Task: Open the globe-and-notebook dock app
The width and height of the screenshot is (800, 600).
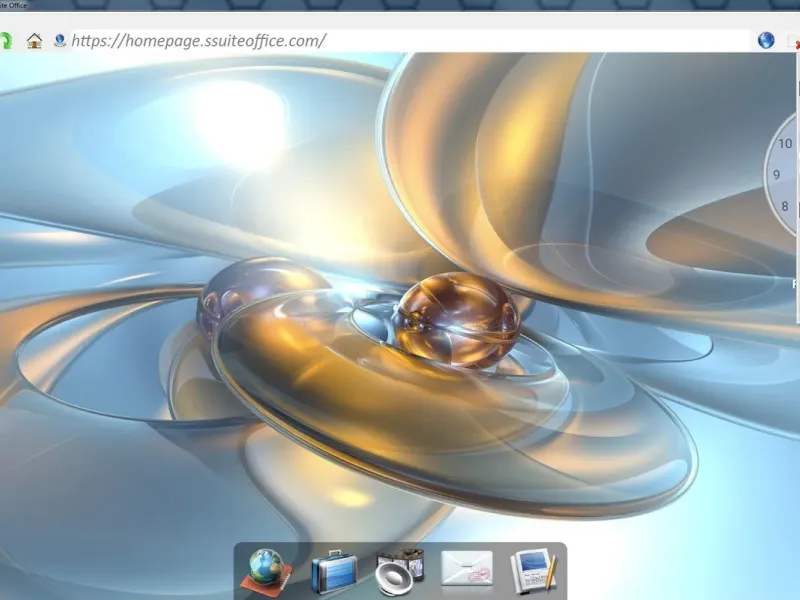Action: tap(266, 572)
